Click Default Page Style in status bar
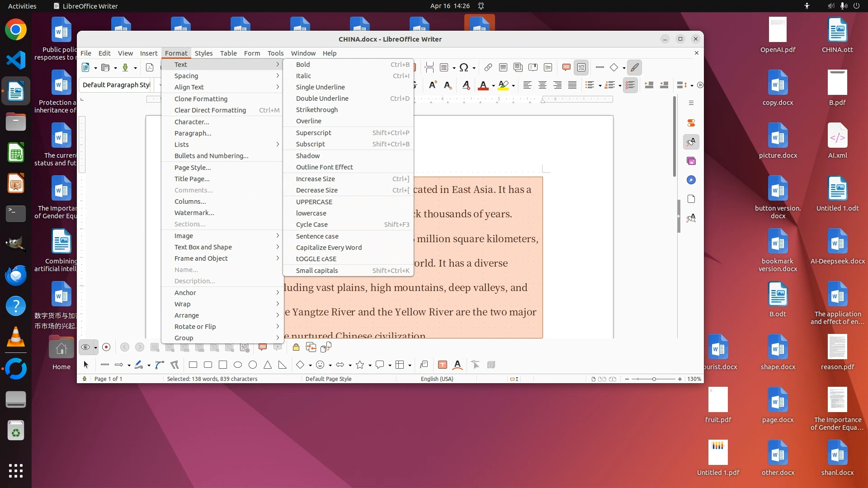The image size is (868, 488). click(x=328, y=379)
